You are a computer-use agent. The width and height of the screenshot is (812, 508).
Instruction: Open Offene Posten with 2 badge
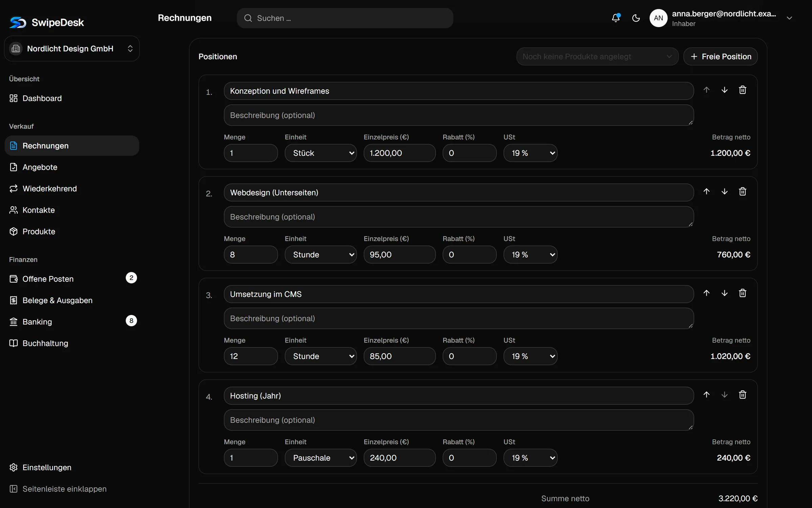tap(72, 279)
